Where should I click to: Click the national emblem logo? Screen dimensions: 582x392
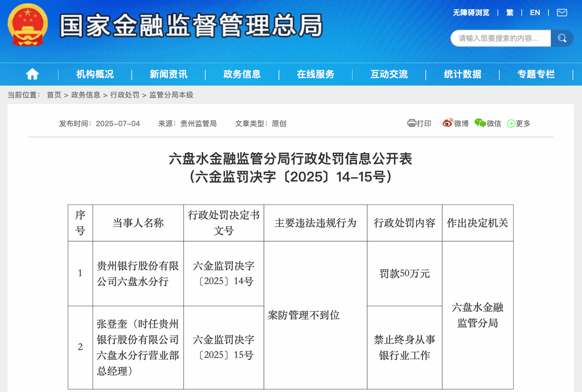pos(28,26)
